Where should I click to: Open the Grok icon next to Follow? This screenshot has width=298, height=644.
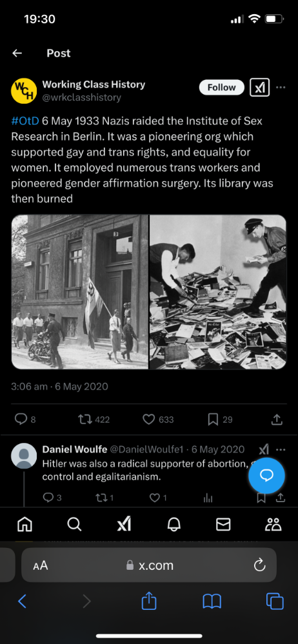(260, 87)
